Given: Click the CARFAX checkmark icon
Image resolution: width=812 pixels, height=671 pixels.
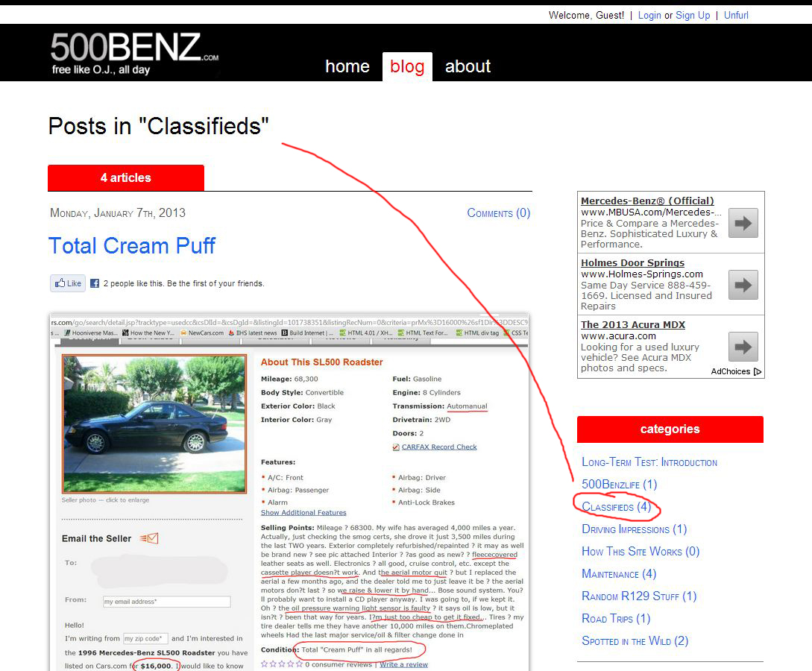Looking at the screenshot, I should (396, 447).
